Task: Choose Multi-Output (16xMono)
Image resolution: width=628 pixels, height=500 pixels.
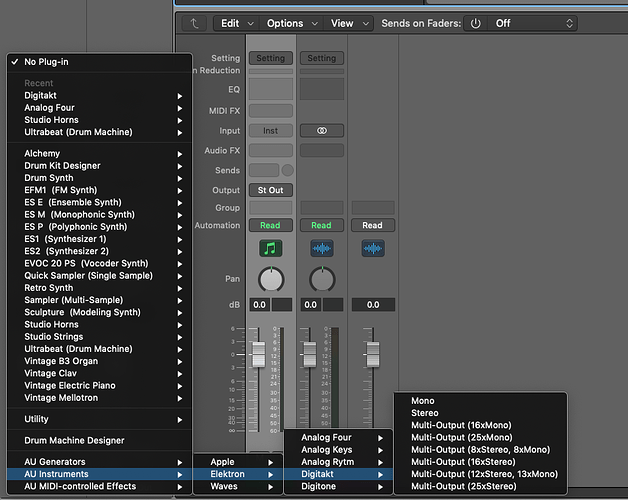Action: coord(481,425)
